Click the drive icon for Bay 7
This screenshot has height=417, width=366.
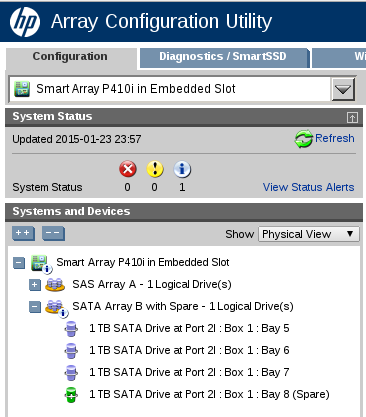[x=71, y=373]
